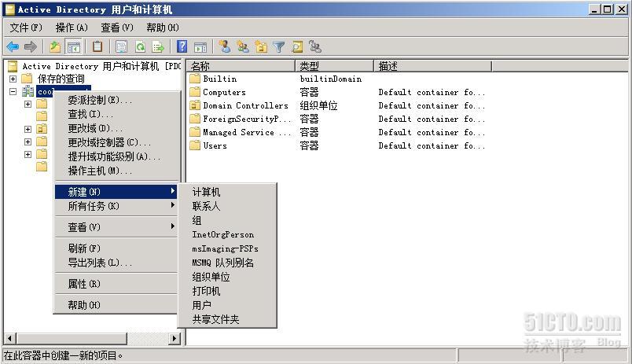Create new 组 from submenu

pos(227,220)
